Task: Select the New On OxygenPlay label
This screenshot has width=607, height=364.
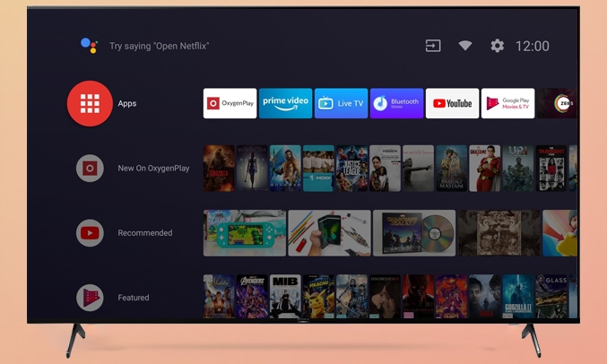Action: click(153, 168)
